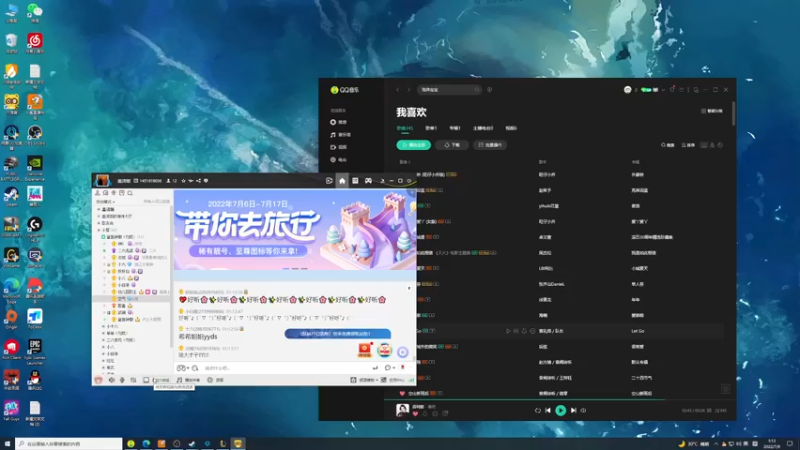Viewport: 800px width, 450px height.
Task: Open Steam from the desktop icons
Action: [11, 197]
